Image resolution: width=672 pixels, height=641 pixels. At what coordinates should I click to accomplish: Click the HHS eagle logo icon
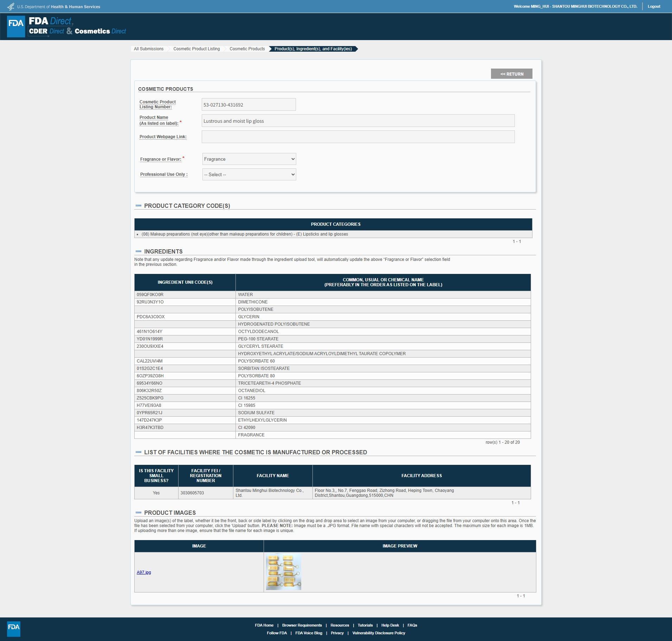tap(11, 6)
